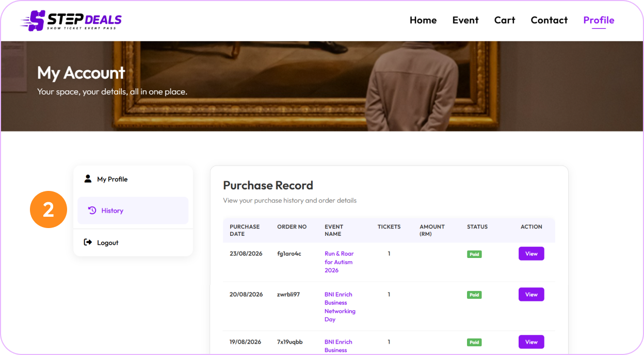This screenshot has height=355, width=644.
Task: Click the My Account banner title
Action: tap(81, 73)
